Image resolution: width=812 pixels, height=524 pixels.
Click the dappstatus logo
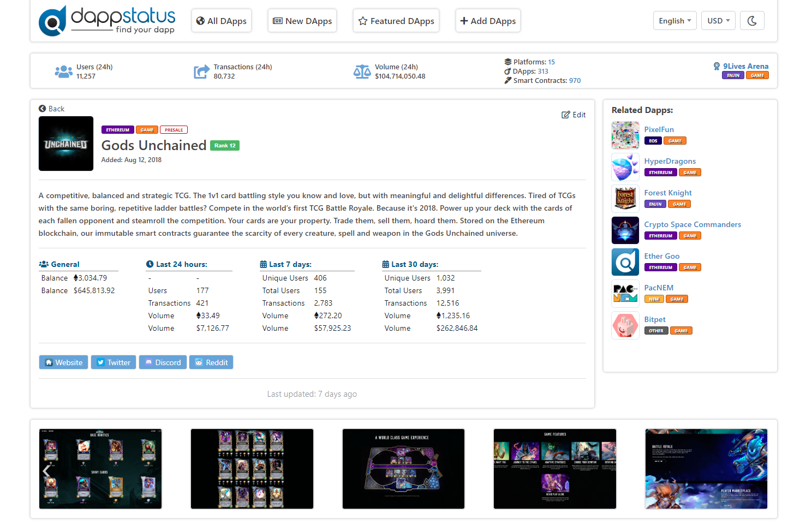[x=107, y=20]
